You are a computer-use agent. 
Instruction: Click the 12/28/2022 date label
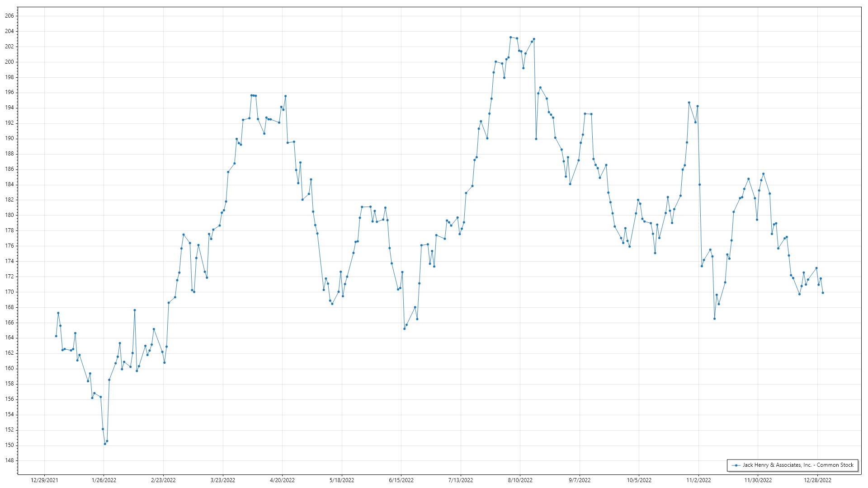click(x=817, y=480)
